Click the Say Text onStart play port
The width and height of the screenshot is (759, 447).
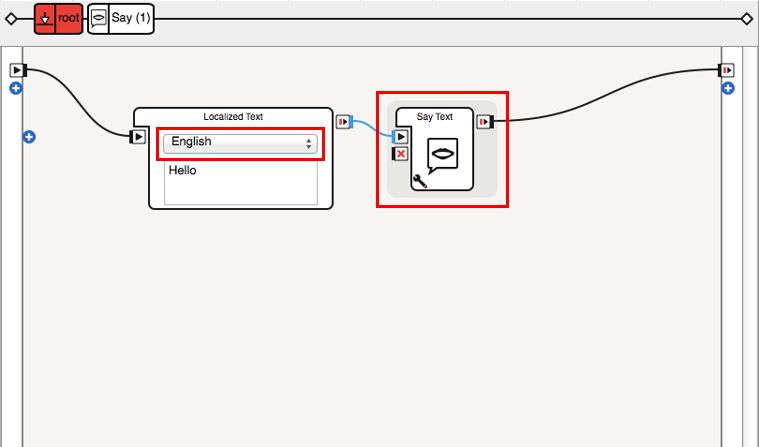[x=400, y=137]
